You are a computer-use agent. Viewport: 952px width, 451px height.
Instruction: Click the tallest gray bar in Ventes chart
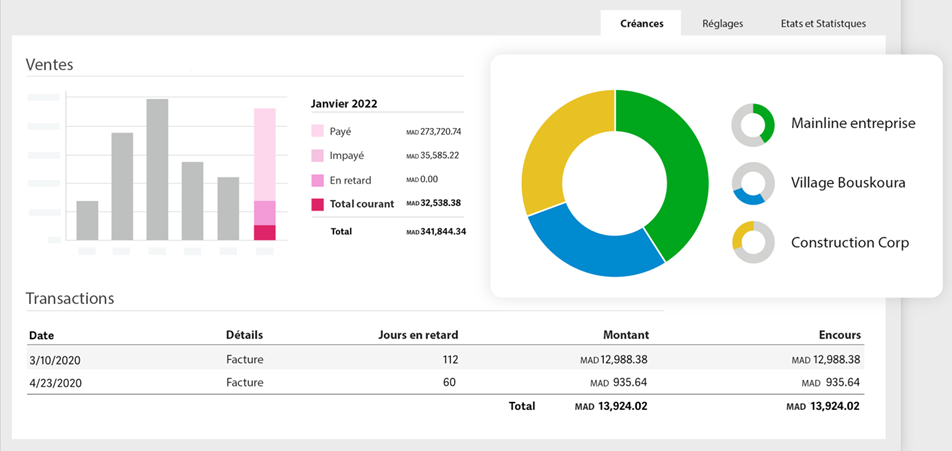tap(157, 169)
